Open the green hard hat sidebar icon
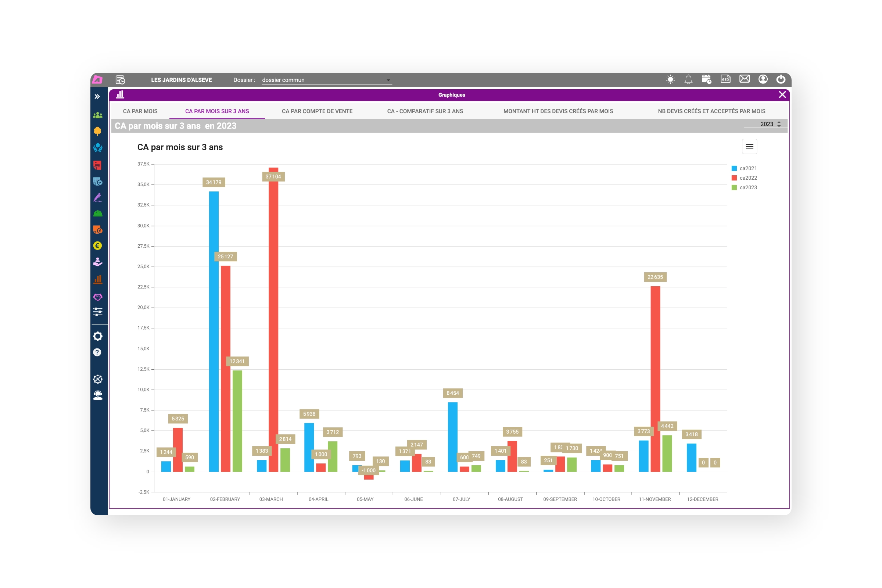Image resolution: width=882 pixels, height=588 pixels. pyautogui.click(x=97, y=214)
